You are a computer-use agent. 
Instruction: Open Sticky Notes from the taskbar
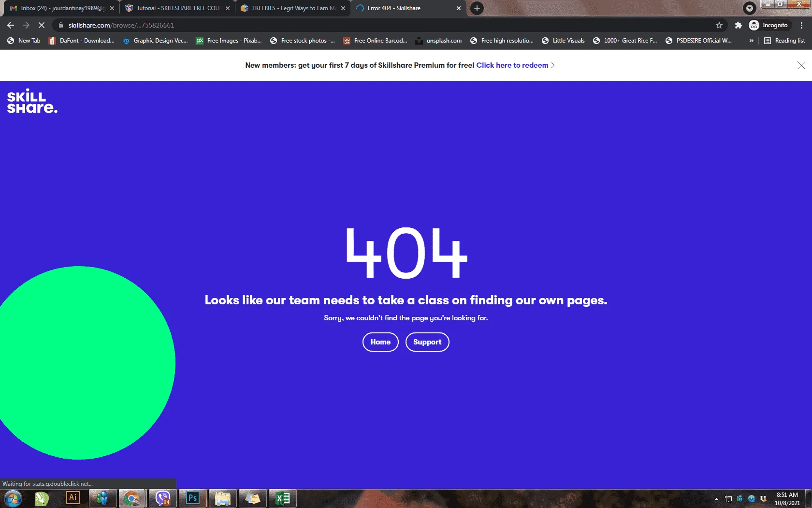252,498
